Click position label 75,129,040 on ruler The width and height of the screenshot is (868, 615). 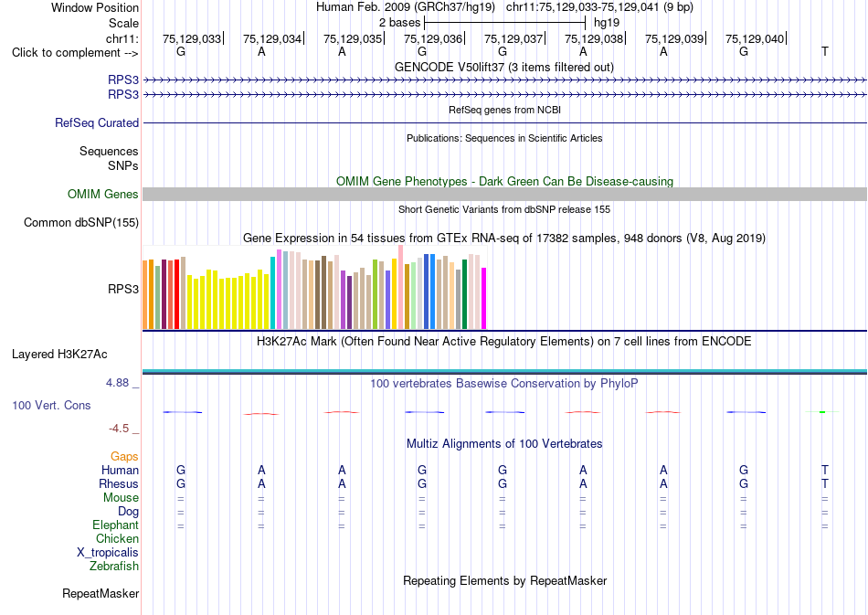pos(755,38)
